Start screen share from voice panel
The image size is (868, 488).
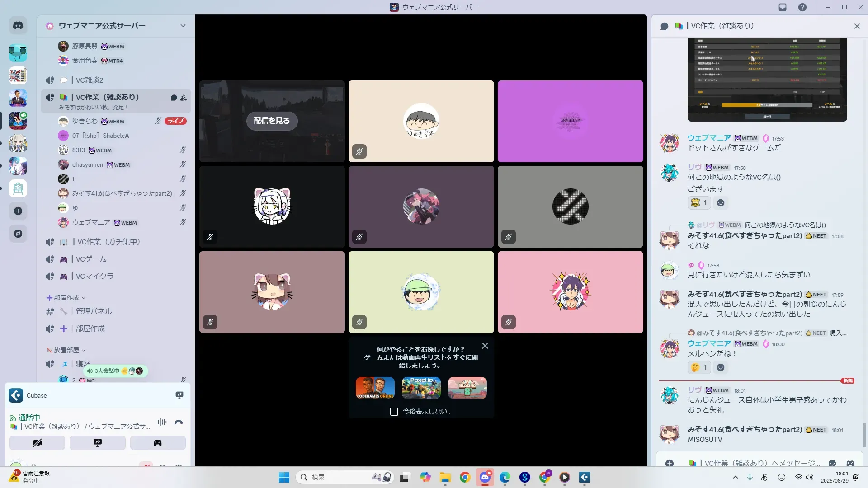98,443
